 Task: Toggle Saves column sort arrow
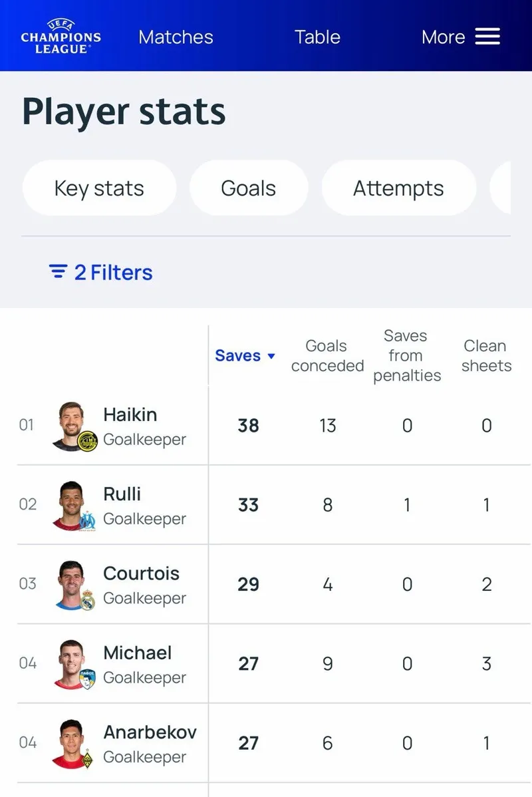[271, 357]
